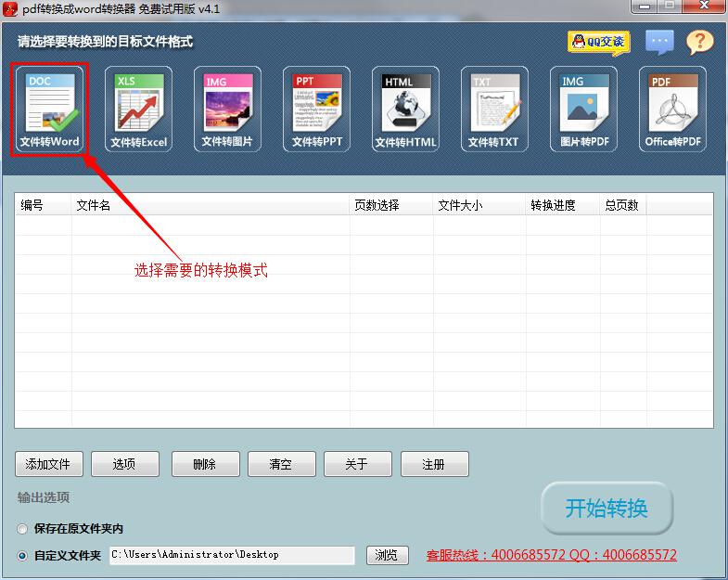Click the 页数选择 column header
728x580 pixels.
(x=391, y=205)
